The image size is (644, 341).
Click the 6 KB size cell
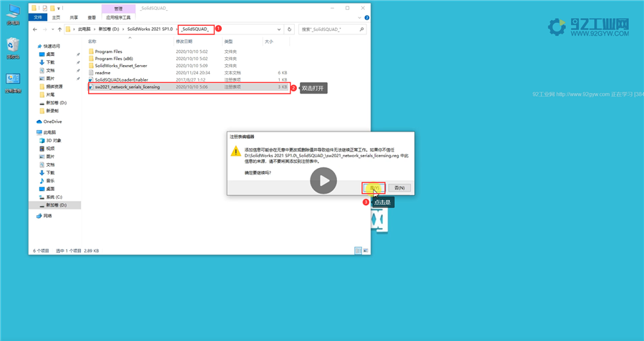[282, 73]
